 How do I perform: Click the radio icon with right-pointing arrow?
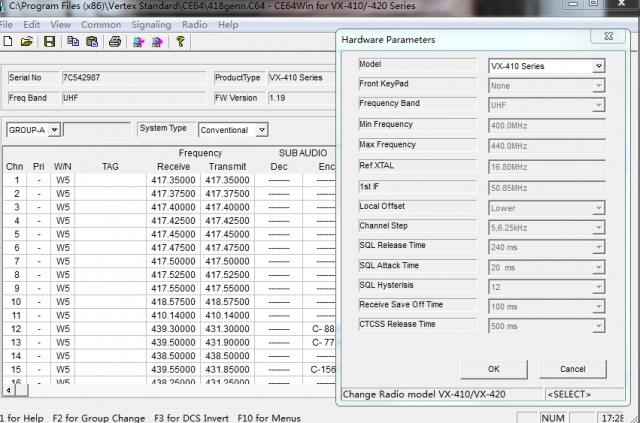(x=158, y=41)
